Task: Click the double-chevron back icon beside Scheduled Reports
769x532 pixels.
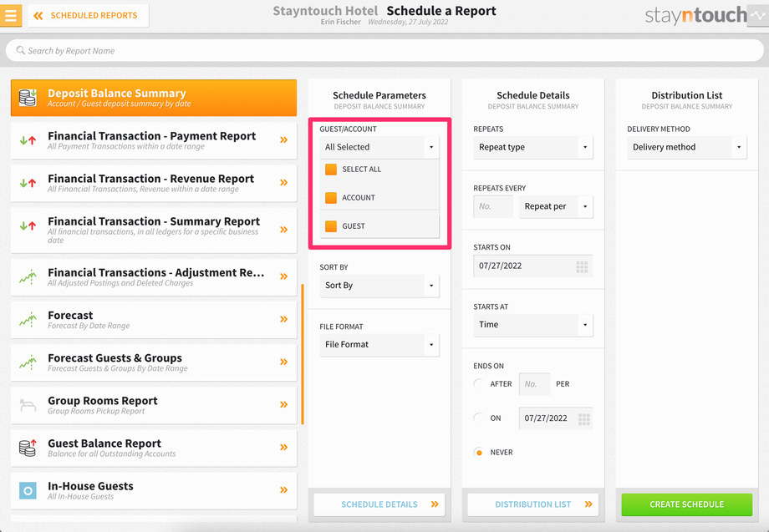Action: [38, 16]
